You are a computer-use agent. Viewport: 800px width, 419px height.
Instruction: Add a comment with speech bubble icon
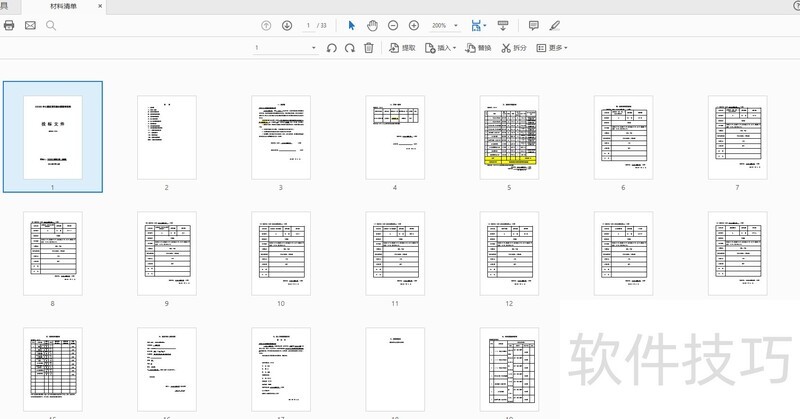[x=534, y=25]
